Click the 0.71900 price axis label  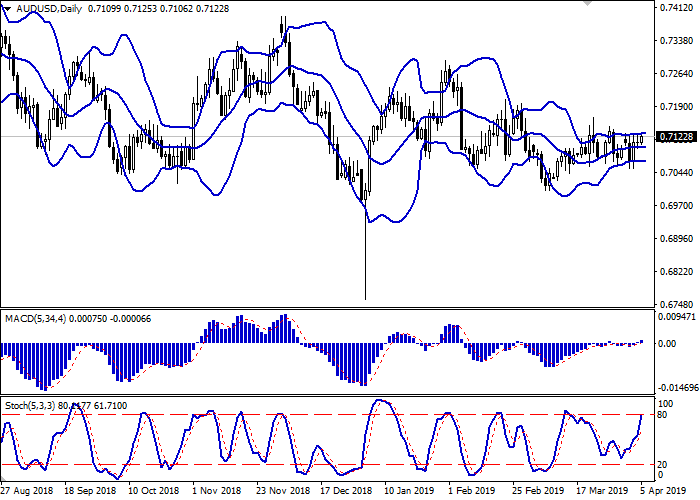coord(677,106)
